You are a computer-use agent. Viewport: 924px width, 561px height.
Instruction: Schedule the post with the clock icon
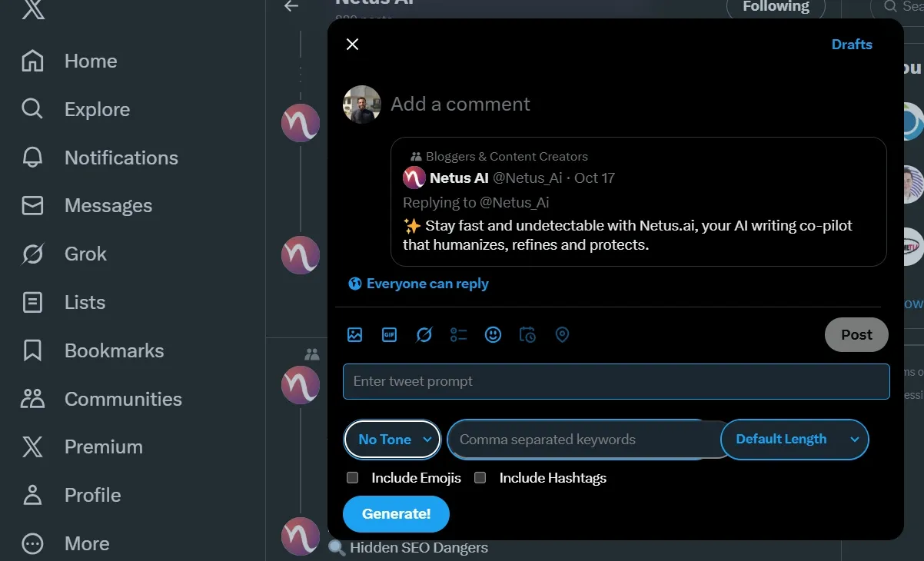coord(527,334)
